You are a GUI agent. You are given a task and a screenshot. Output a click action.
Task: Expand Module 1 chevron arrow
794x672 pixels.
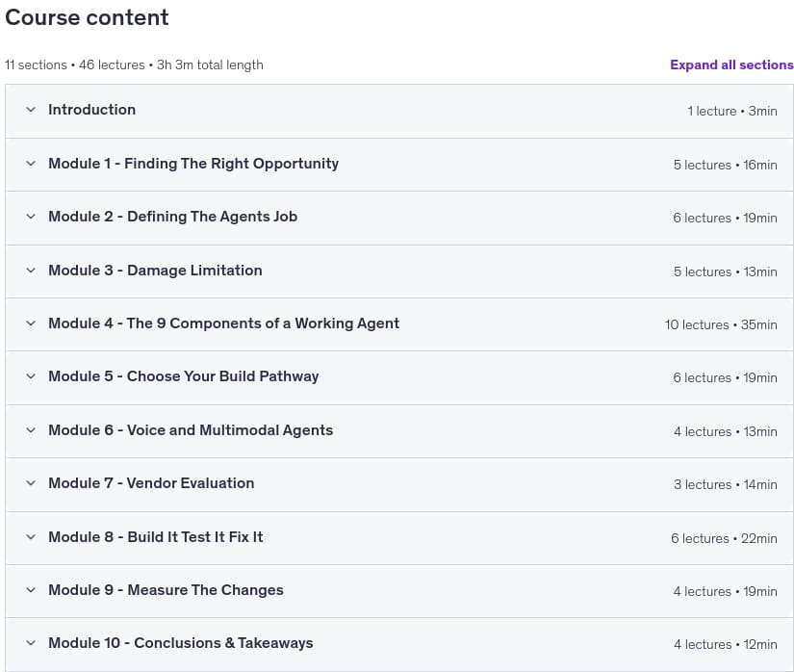tap(31, 164)
